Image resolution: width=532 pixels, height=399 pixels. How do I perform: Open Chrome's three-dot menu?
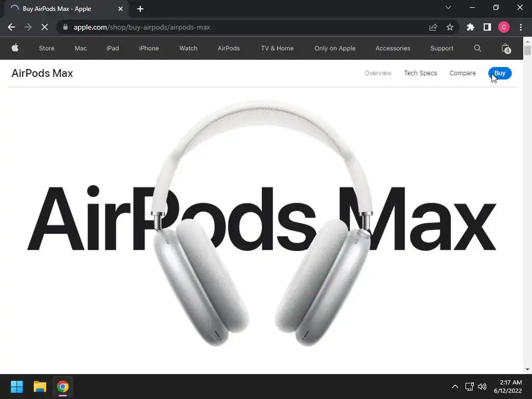click(x=521, y=27)
